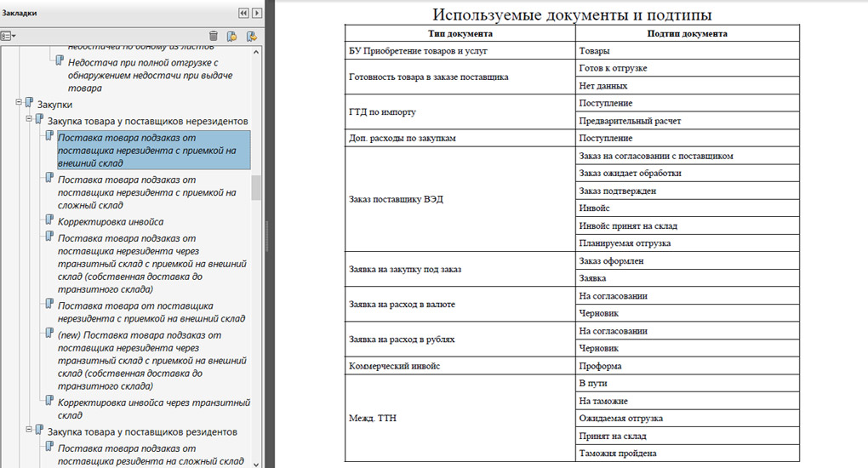Click the expand current bookmark icon
868x468 pixels.
(251, 36)
